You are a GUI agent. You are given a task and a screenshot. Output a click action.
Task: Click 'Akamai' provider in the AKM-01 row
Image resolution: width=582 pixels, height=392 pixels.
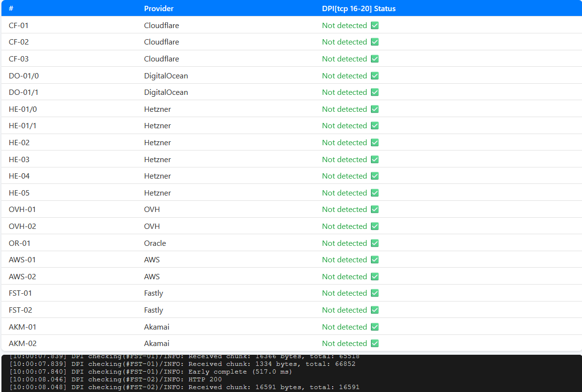[157, 327]
